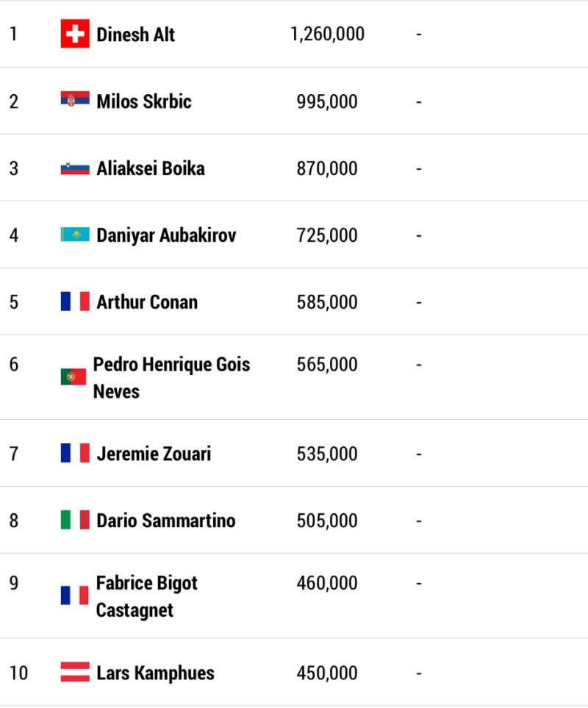Click the French flag beside Fabrice Bigot Castagnet

pos(74,595)
